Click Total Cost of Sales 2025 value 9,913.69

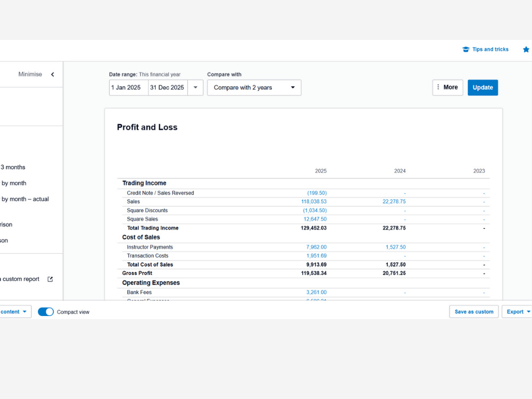[x=316, y=264]
